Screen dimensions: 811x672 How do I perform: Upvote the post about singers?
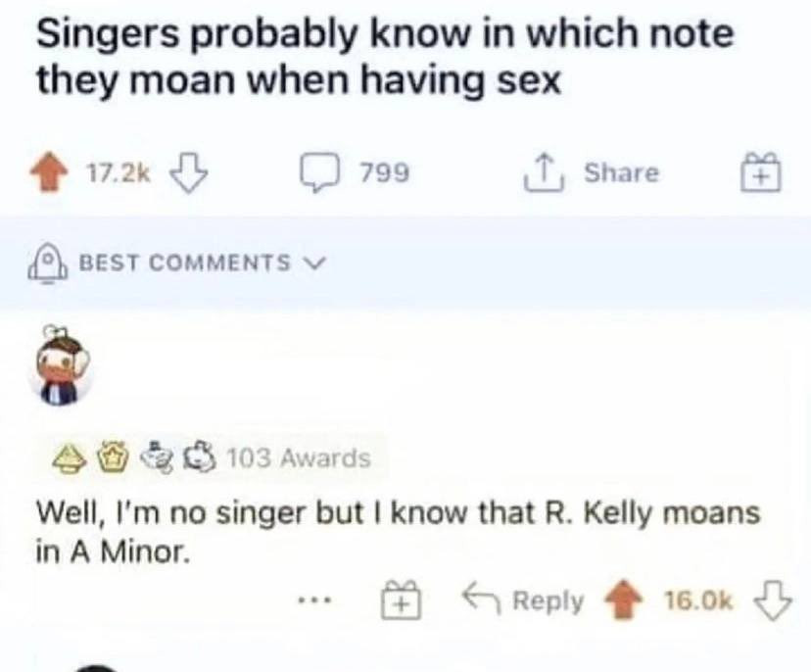[58, 173]
